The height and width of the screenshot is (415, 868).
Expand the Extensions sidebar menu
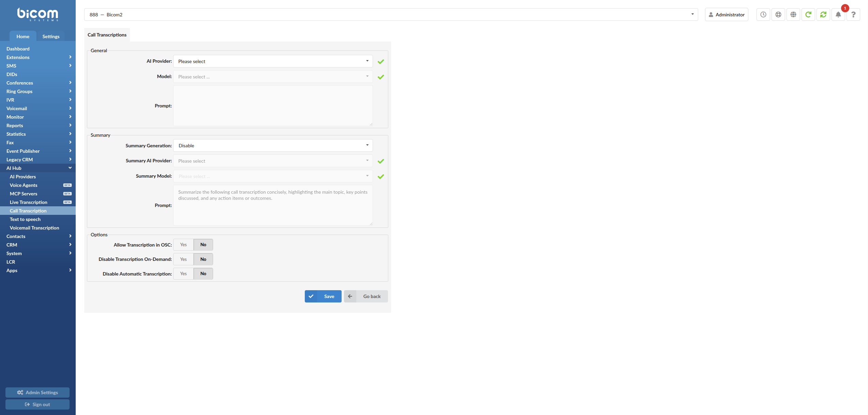pos(38,57)
